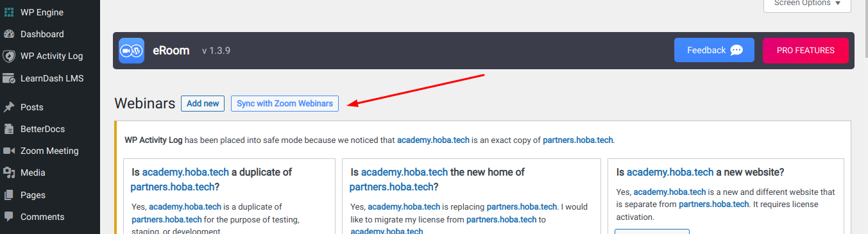Click the Comments speech bubble icon
This screenshot has height=234, width=868.
coord(9,217)
